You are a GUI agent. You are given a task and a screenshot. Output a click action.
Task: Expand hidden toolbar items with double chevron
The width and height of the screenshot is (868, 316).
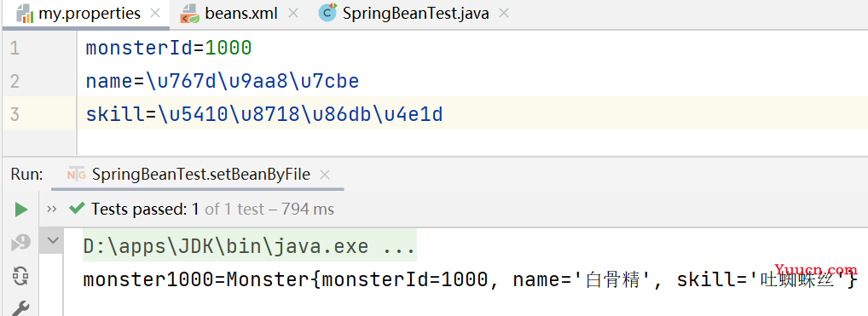click(52, 210)
